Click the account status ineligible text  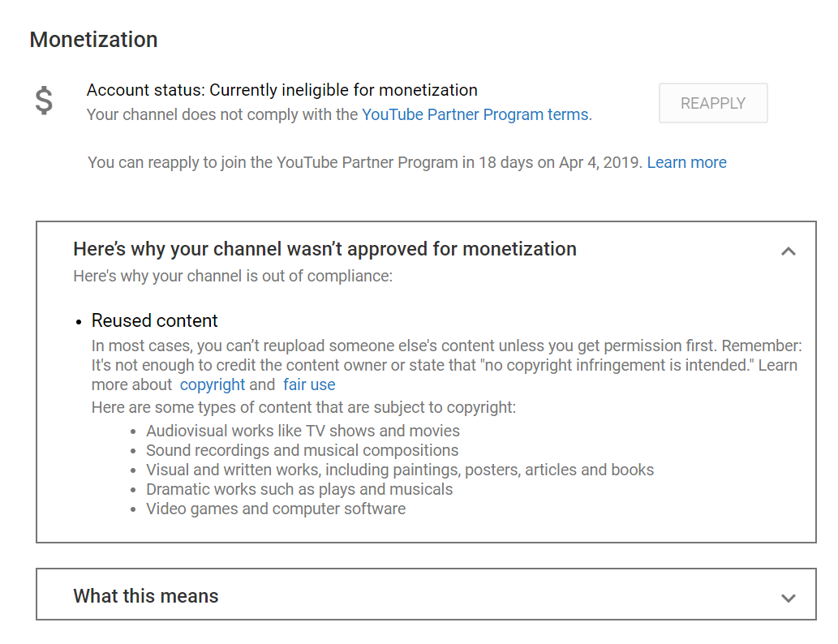(x=282, y=90)
